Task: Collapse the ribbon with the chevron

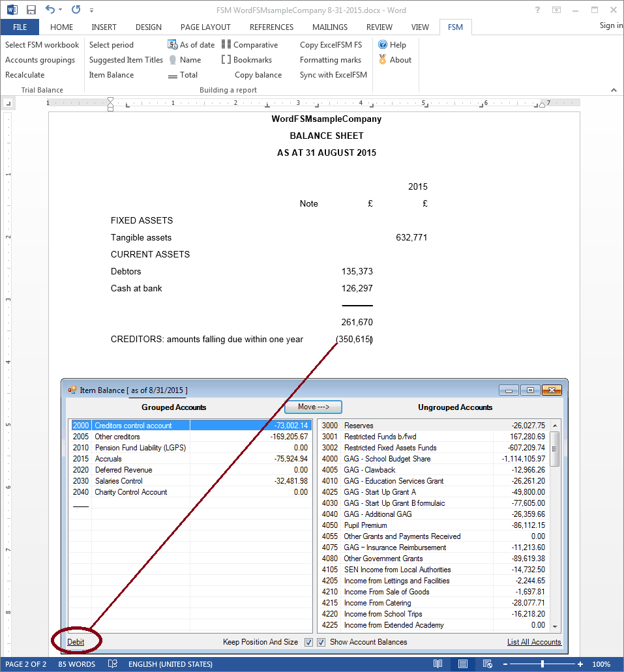Action: coord(614,90)
